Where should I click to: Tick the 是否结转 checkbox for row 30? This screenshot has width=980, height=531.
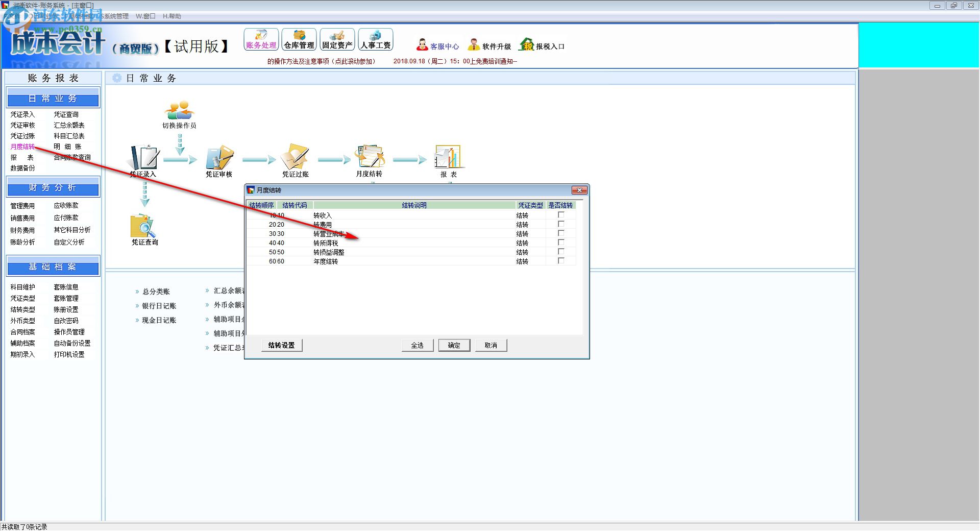tap(561, 233)
